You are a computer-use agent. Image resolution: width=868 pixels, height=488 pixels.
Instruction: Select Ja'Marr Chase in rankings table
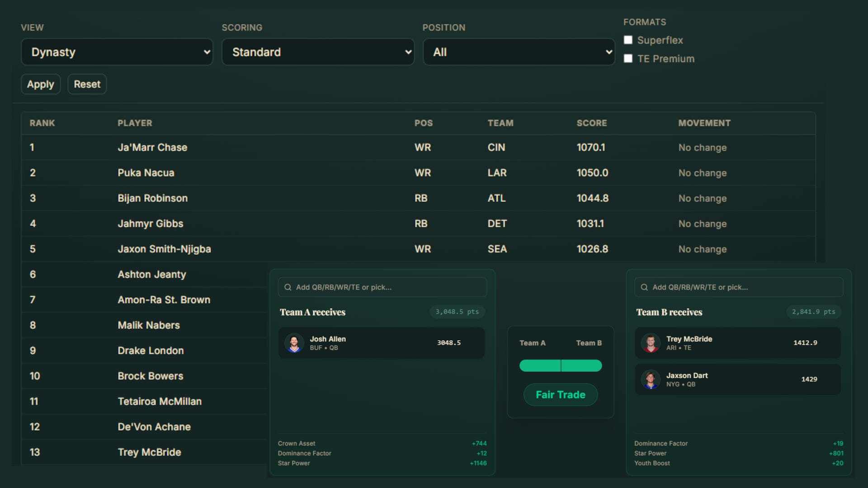(x=152, y=147)
